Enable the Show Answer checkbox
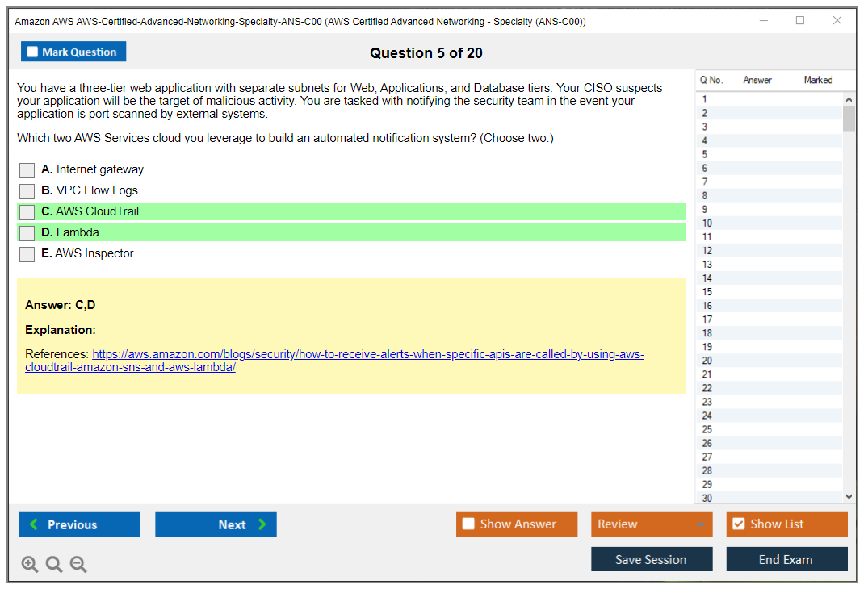Image resolution: width=868 pixels, height=593 pixels. (468, 524)
